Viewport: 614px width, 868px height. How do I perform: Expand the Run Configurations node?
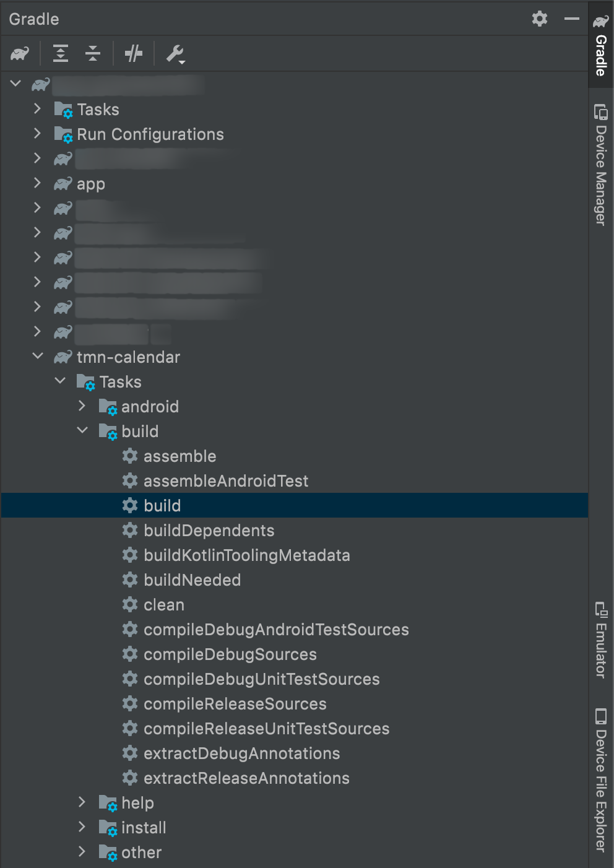click(x=37, y=134)
